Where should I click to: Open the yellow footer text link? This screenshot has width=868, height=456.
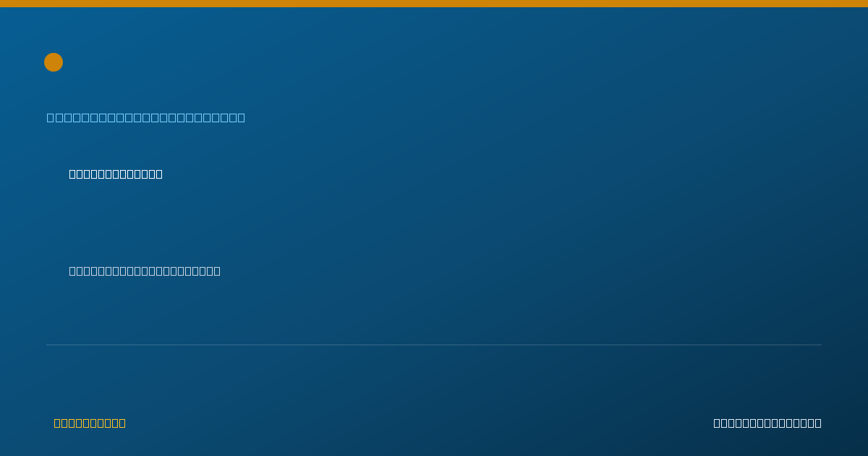coord(90,423)
